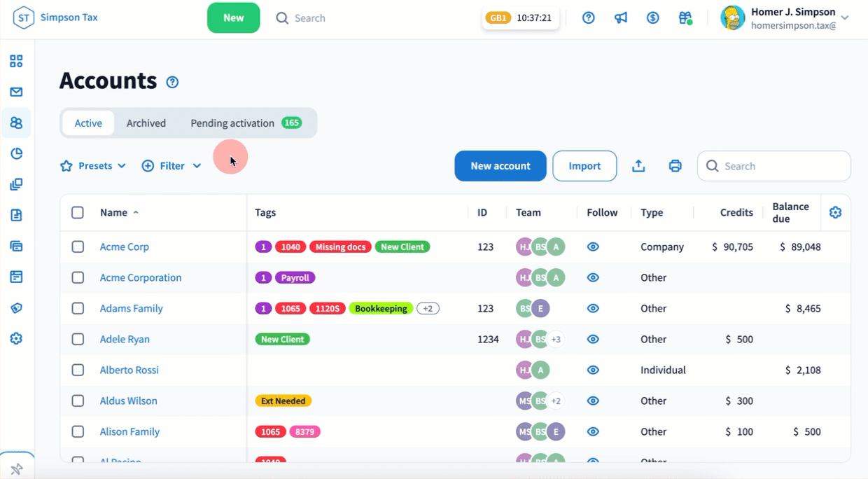Open the Alberto Rossi account link

click(x=129, y=370)
